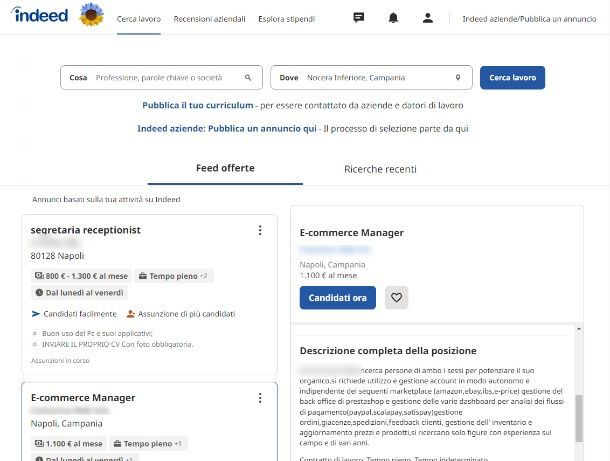Focus the Cosa job keyword input field
Viewport: 610px width, 461px height.
167,77
